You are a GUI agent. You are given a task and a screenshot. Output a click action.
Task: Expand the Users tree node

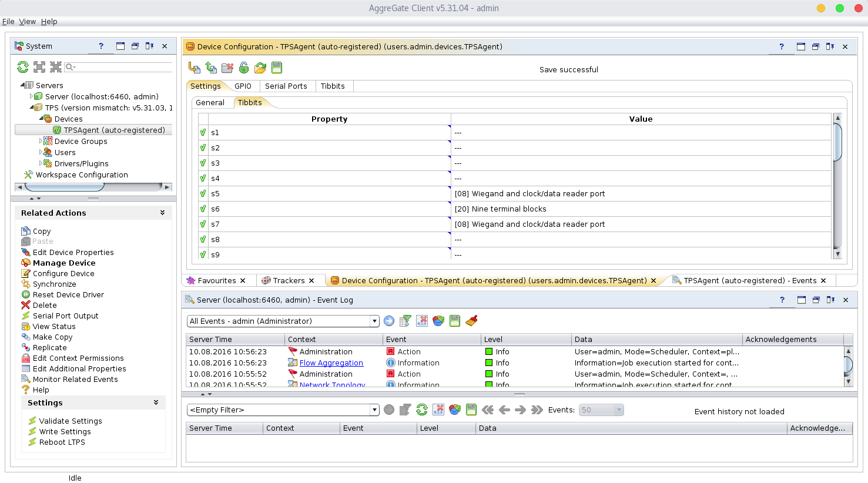41,152
